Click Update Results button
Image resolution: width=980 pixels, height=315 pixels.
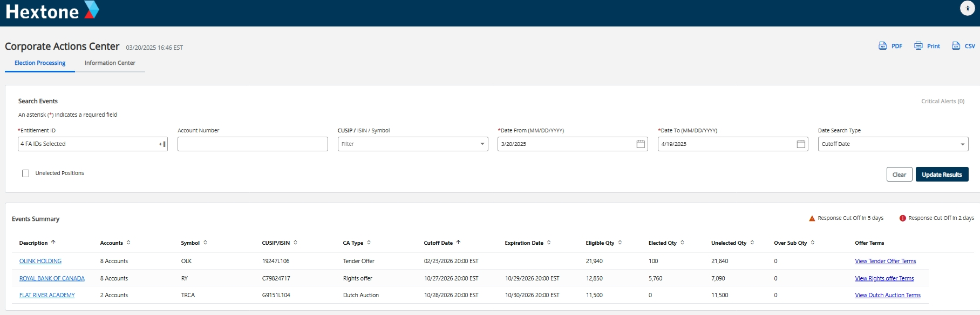[942, 175]
